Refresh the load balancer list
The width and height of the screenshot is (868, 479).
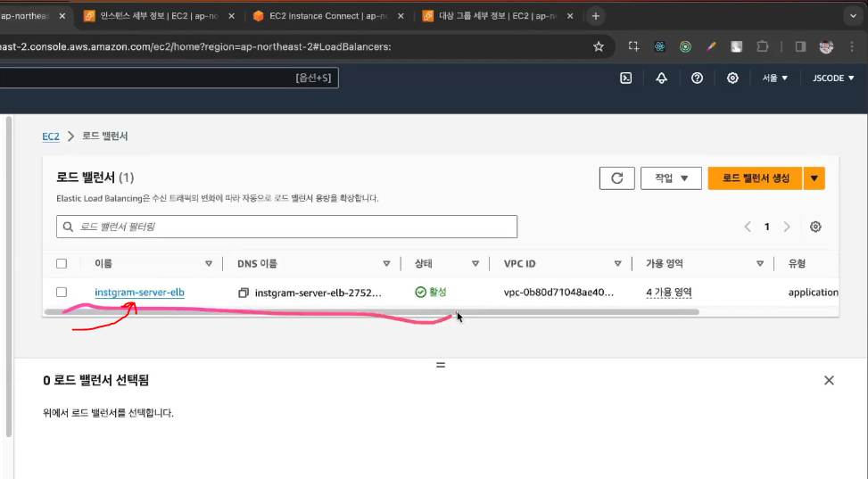click(616, 178)
